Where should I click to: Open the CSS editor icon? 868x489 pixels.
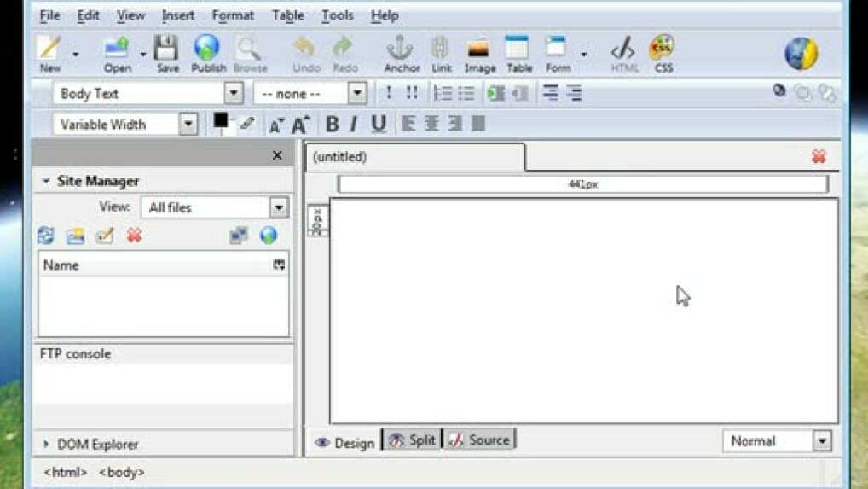663,53
